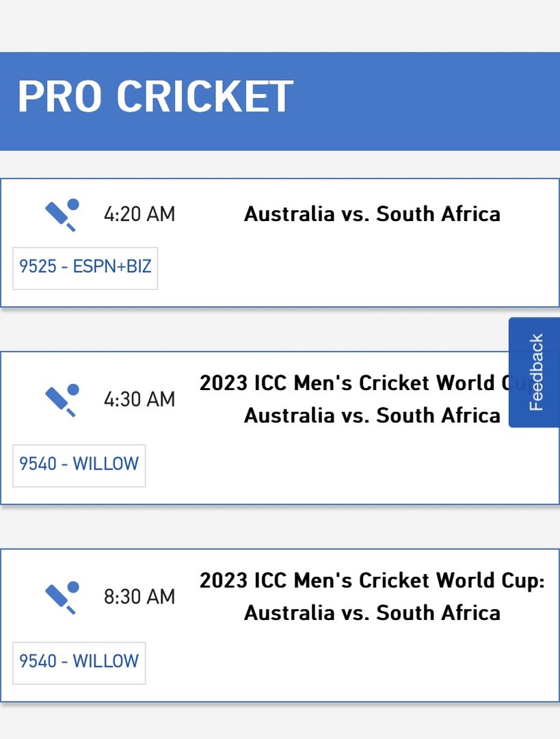
Task: Click Australia vs. South Africa line in 8:30 AM card
Action: (x=372, y=614)
